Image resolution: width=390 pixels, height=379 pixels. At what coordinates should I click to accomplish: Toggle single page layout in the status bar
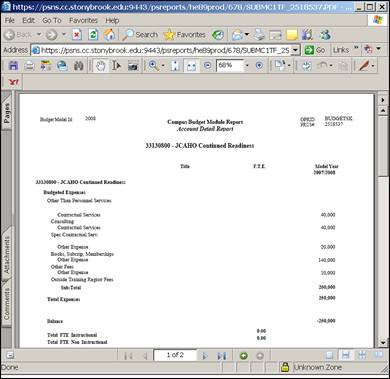point(329,355)
